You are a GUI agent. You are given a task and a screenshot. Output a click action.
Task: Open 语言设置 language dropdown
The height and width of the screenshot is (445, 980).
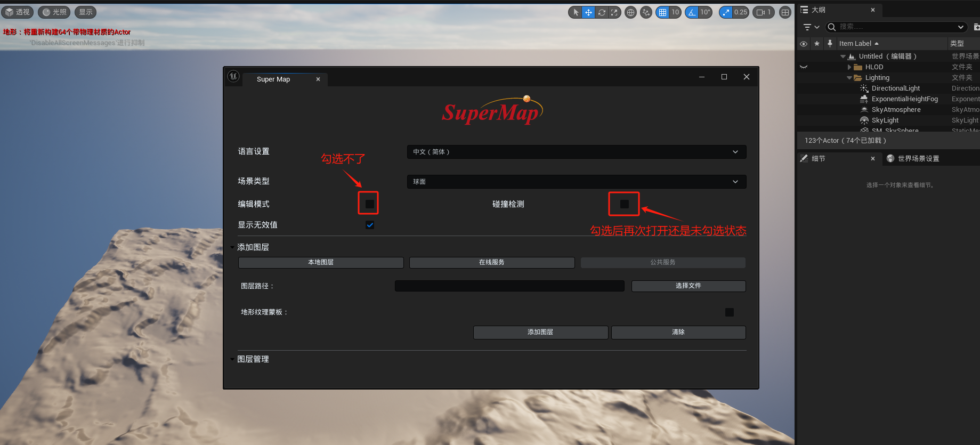[x=577, y=152]
